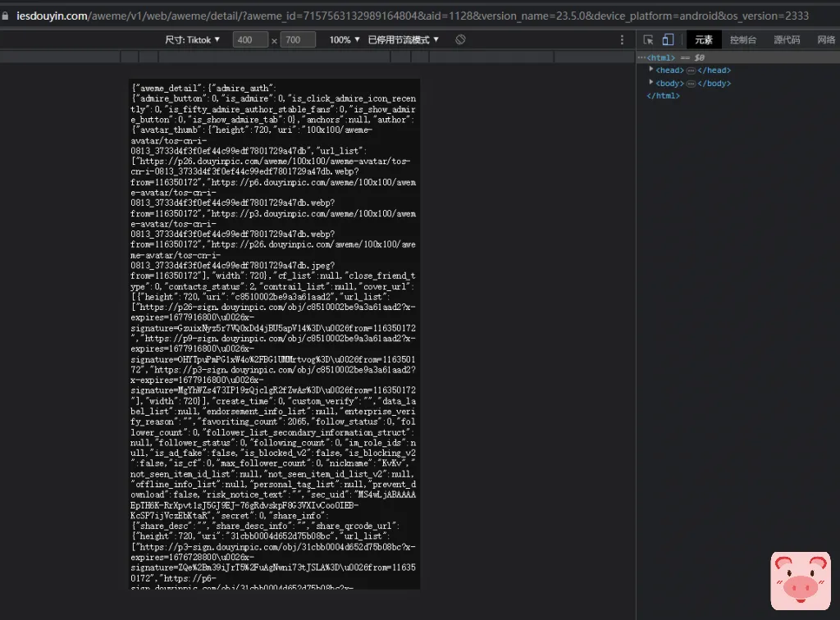Click the body element collapsed ellipsis

[x=691, y=83]
